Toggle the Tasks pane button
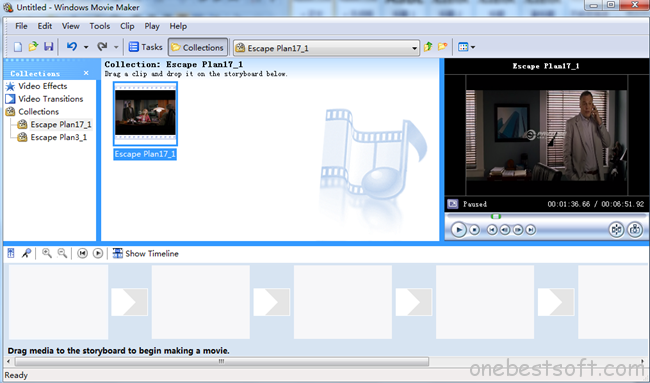650x383 pixels. [x=146, y=47]
